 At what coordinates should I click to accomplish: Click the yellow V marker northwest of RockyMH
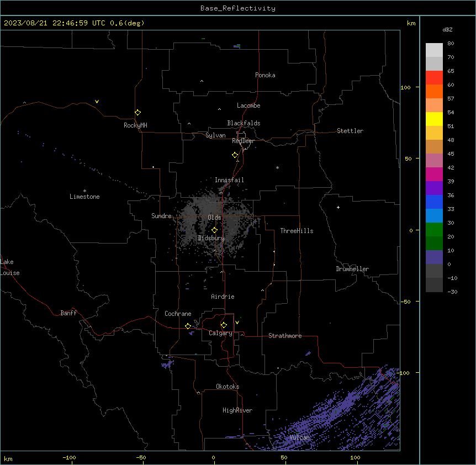(x=97, y=102)
